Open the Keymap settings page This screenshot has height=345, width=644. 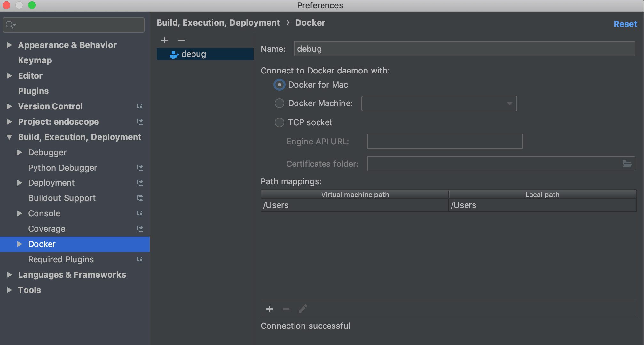click(35, 60)
